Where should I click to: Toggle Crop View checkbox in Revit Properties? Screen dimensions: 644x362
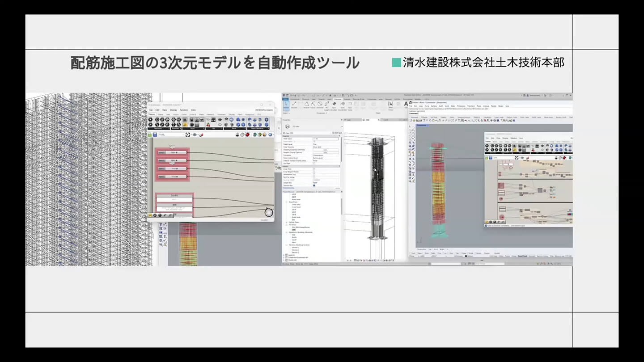click(314, 169)
